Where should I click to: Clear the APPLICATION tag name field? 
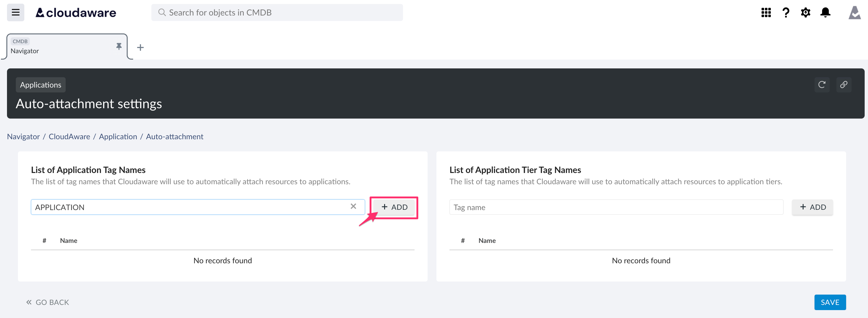[x=353, y=206]
